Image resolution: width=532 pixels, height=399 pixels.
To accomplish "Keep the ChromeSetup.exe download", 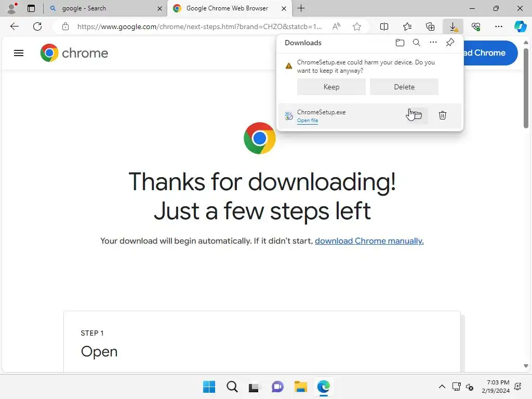I will pos(331,87).
